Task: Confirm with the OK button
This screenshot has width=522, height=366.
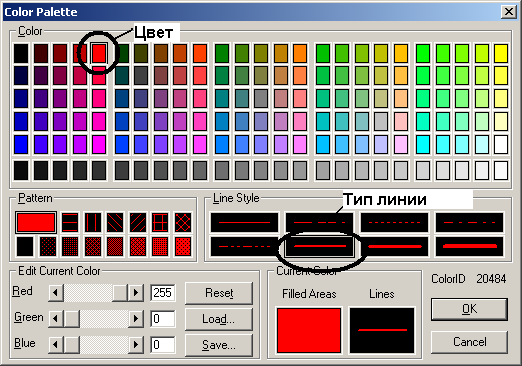Action: (x=469, y=309)
